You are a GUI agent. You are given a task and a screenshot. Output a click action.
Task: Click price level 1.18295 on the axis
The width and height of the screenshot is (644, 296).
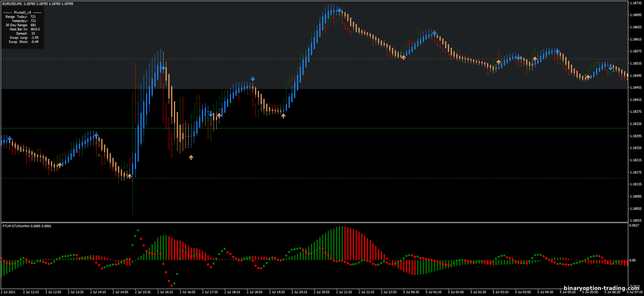635,136
